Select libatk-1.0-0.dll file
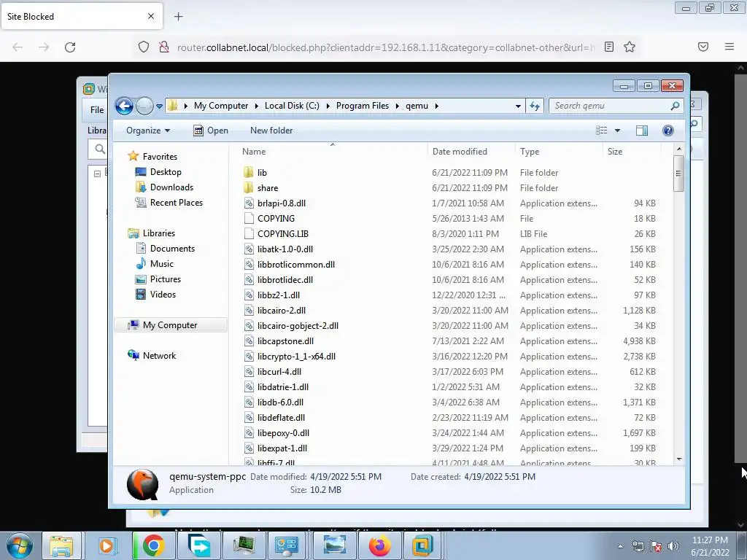Viewport: 747px width, 560px height. point(285,249)
